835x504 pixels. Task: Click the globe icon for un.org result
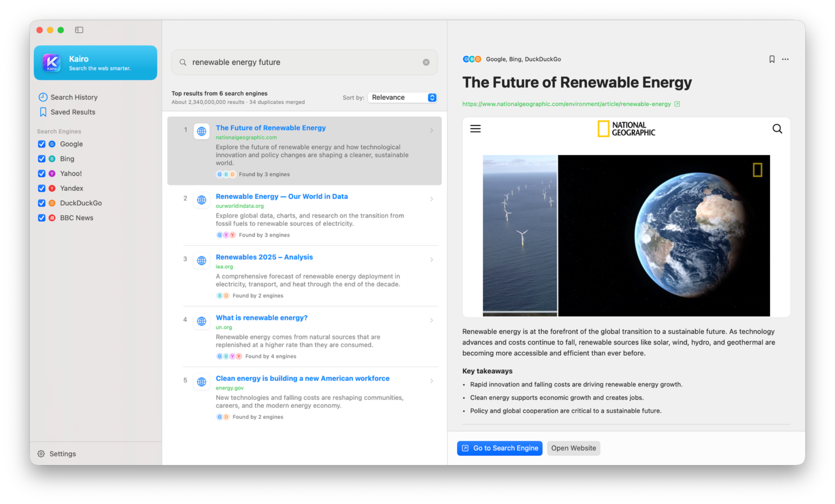point(201,321)
